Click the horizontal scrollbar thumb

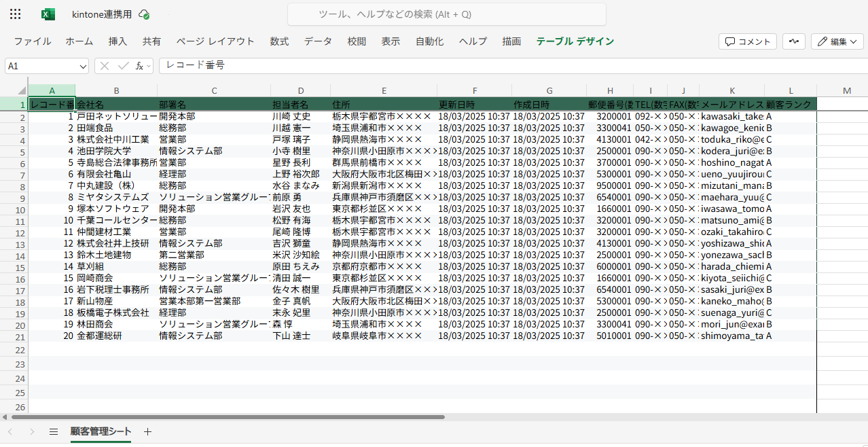coord(224,417)
